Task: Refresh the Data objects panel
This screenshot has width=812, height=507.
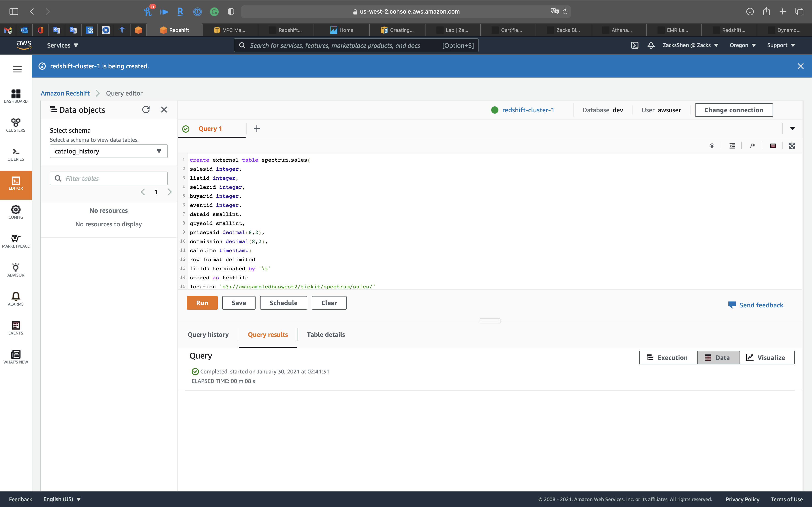Action: pyautogui.click(x=146, y=110)
